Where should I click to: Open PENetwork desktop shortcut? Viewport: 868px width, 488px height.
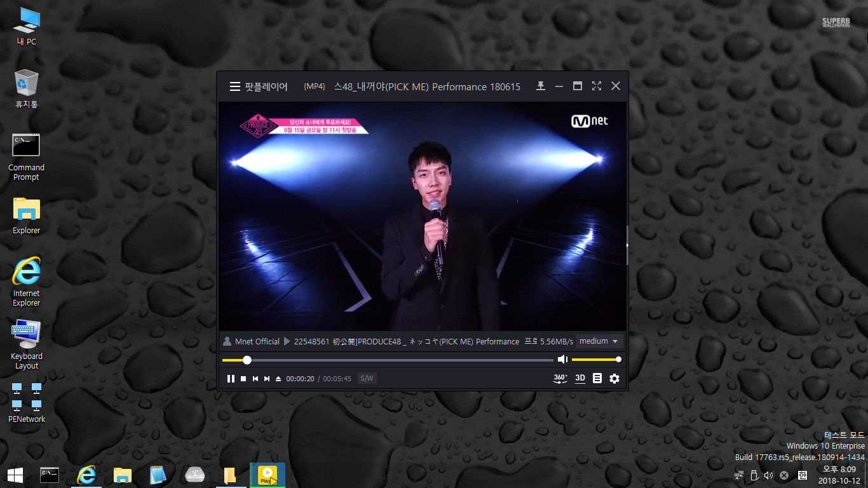coord(27,403)
